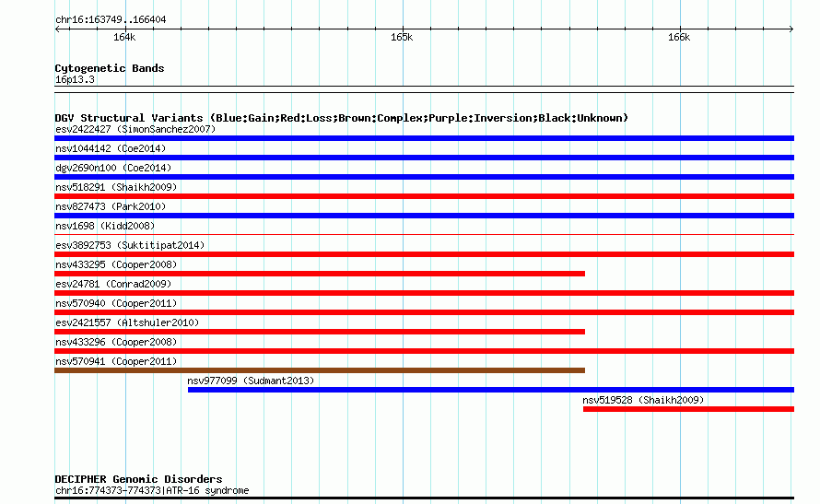
Task: Click the 166k ruler tick label
Action: point(679,37)
